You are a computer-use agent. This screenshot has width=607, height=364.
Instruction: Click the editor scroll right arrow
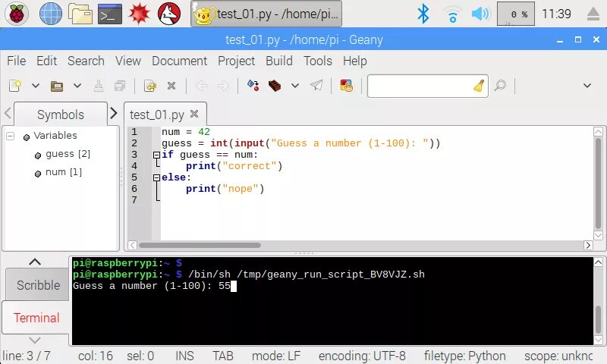click(587, 245)
